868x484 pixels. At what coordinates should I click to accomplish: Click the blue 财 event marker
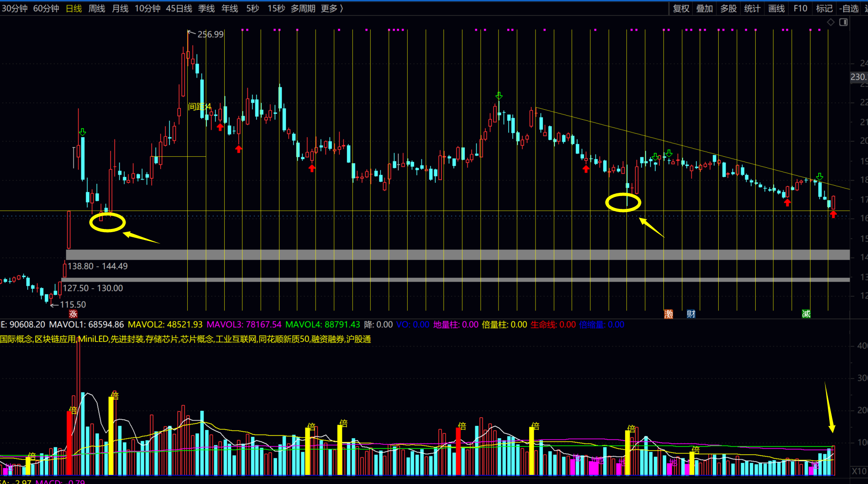691,314
